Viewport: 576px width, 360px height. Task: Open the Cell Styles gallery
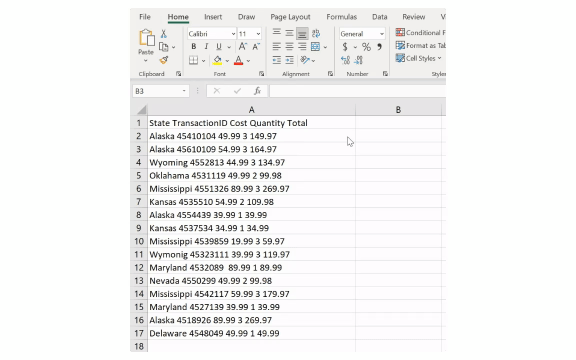click(x=418, y=58)
